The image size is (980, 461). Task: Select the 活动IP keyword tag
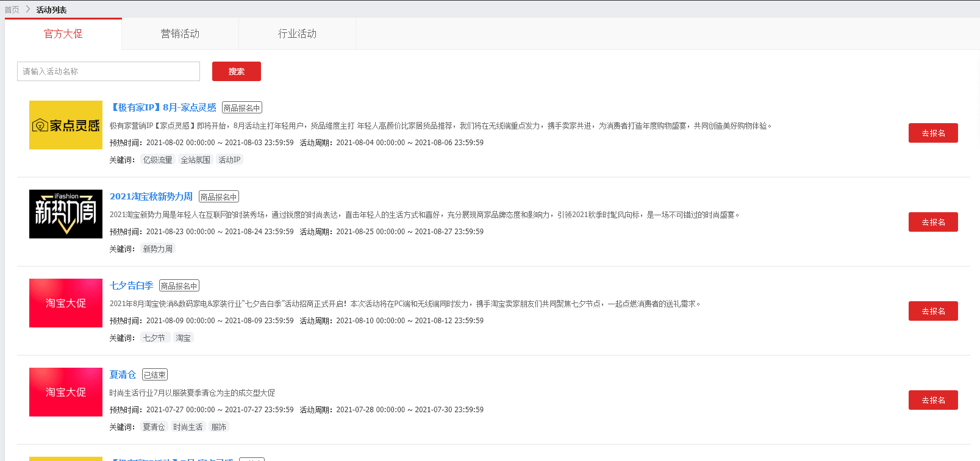point(230,160)
